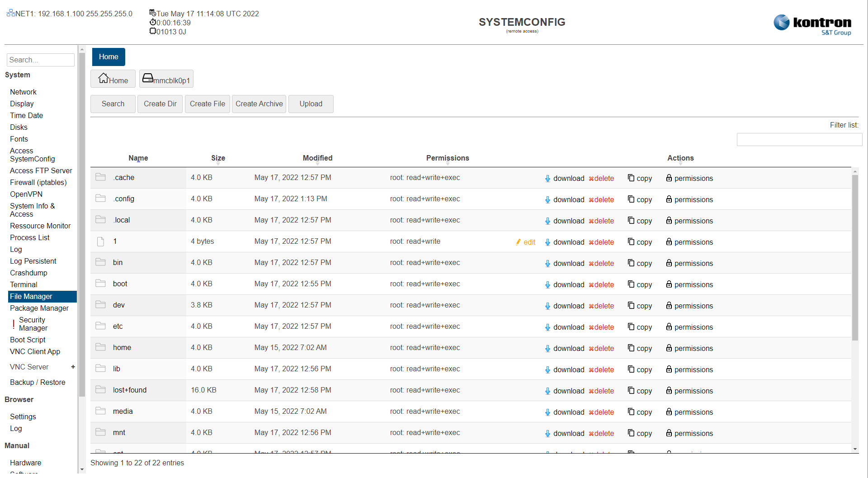Click the Upload button
This screenshot has height=478, width=868.
point(311,104)
